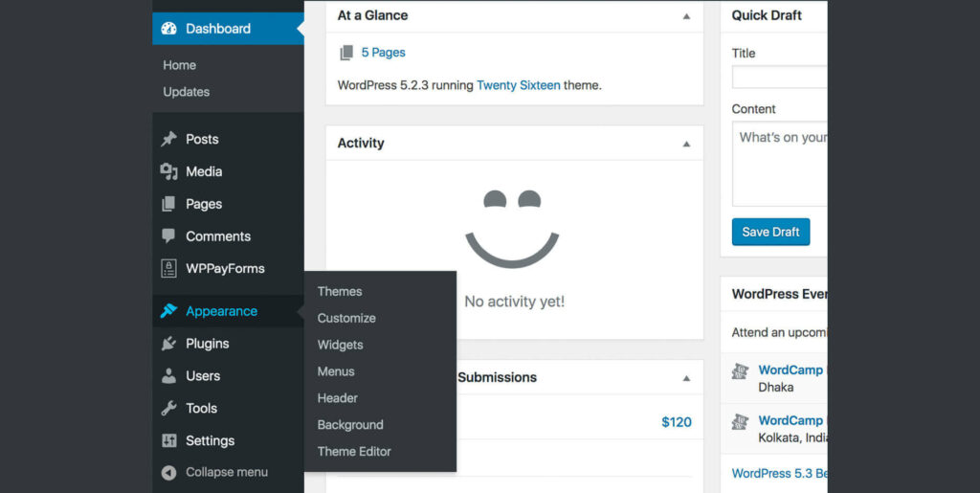
Task: Open the Plugins menu
Action: click(x=228, y=343)
